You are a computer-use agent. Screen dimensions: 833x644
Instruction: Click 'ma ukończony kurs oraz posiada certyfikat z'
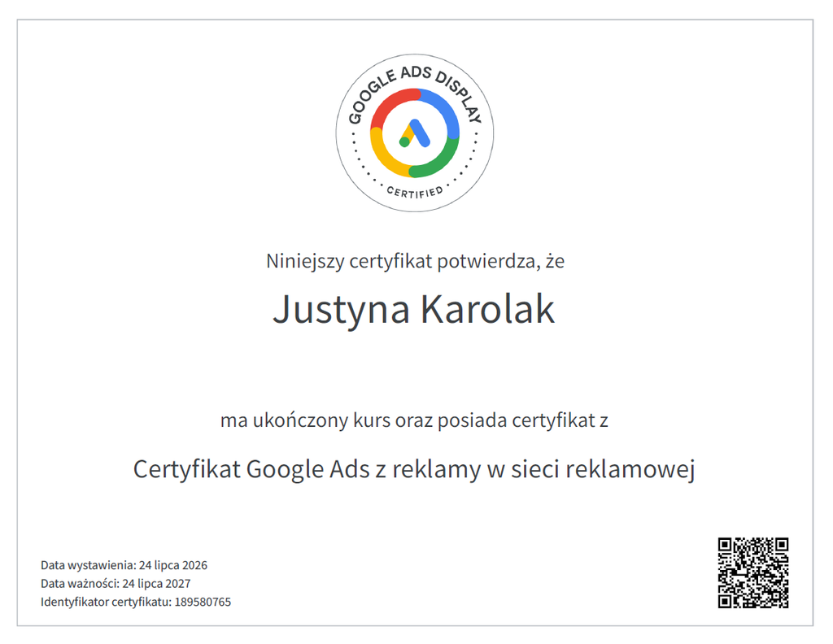tap(414, 420)
